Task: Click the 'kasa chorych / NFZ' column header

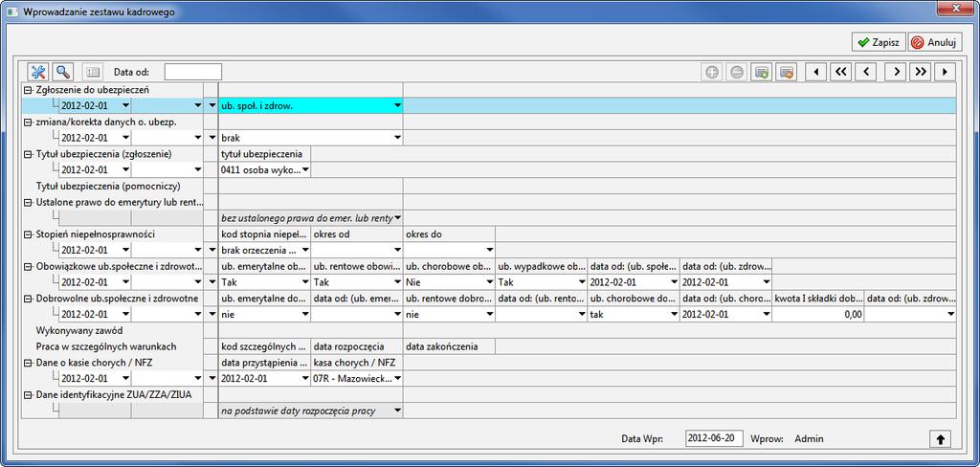Action: tap(356, 363)
